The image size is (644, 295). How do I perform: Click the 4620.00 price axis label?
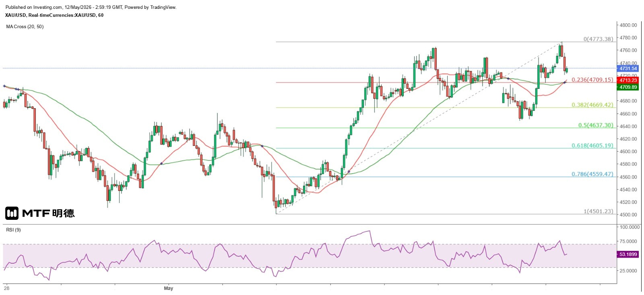coord(628,139)
